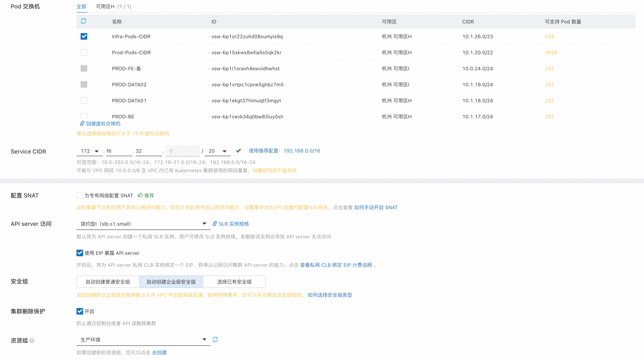
Task: Click the second octet field containing 16
Action: pyautogui.click(x=119, y=151)
